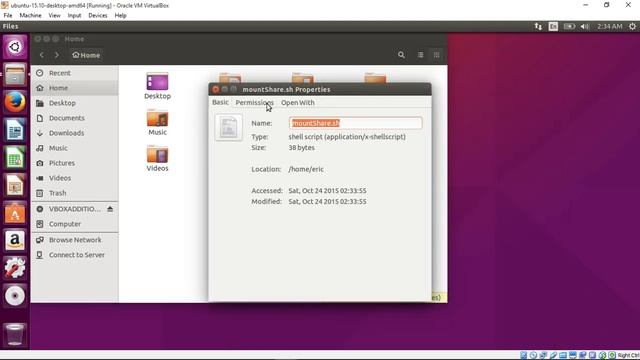The height and width of the screenshot is (360, 640).
Task: Open the Amazon launcher icon
Action: click(x=15, y=241)
